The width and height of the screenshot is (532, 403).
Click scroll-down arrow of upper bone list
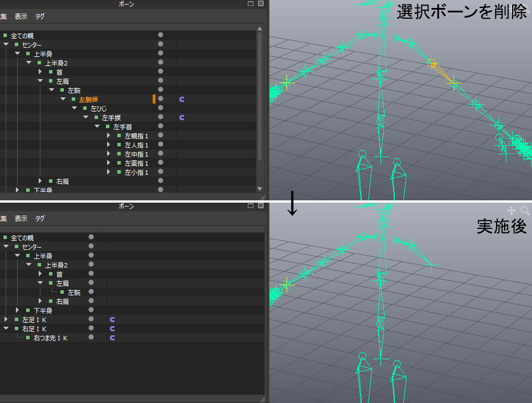(260, 189)
